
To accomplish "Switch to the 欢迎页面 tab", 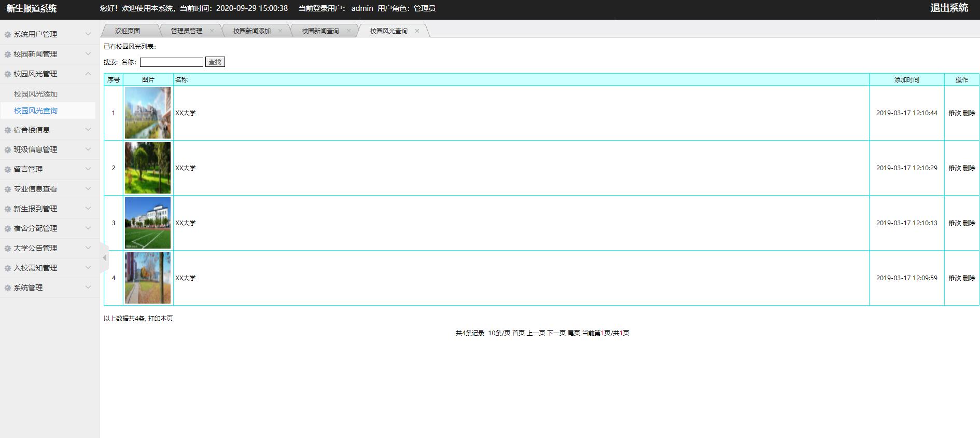I will coord(128,31).
